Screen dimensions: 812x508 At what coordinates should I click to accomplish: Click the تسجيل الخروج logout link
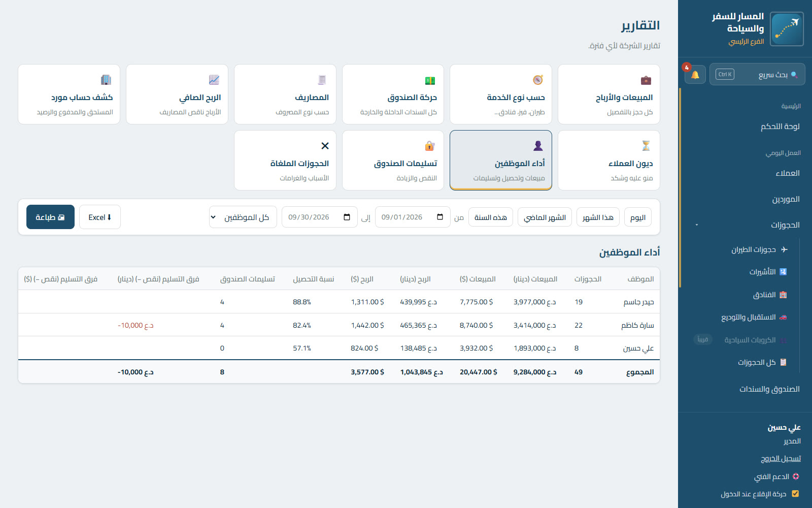(x=781, y=458)
